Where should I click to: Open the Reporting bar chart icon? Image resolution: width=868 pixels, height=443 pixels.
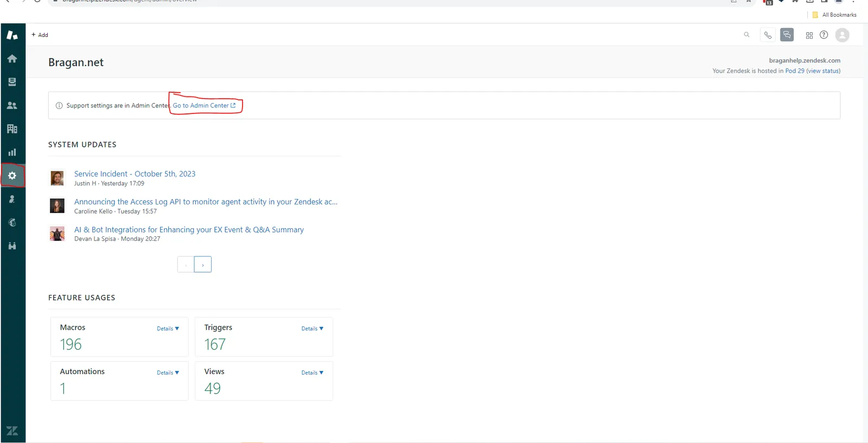coord(12,152)
